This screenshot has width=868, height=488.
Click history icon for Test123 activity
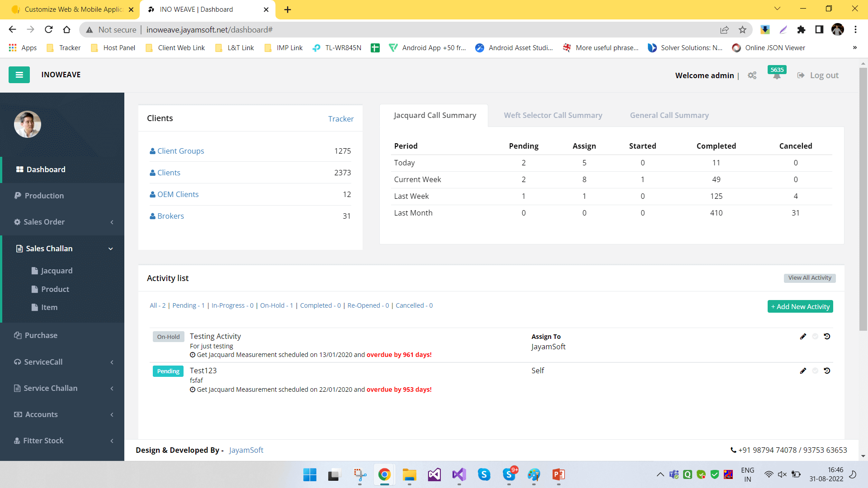coord(827,371)
